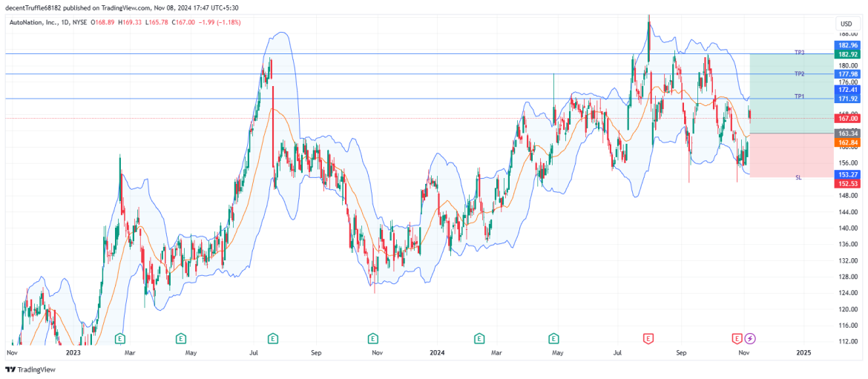Select the TP2 target label
This screenshot has height=379, width=868.
click(x=799, y=74)
